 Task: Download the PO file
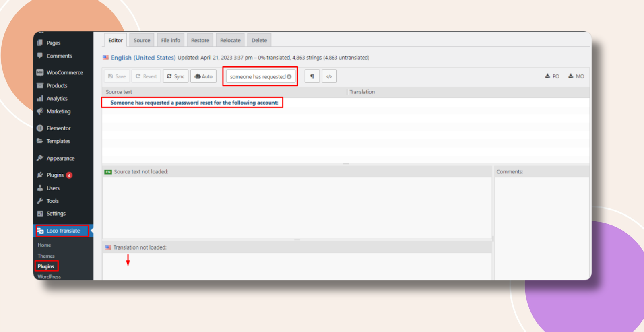coord(552,76)
